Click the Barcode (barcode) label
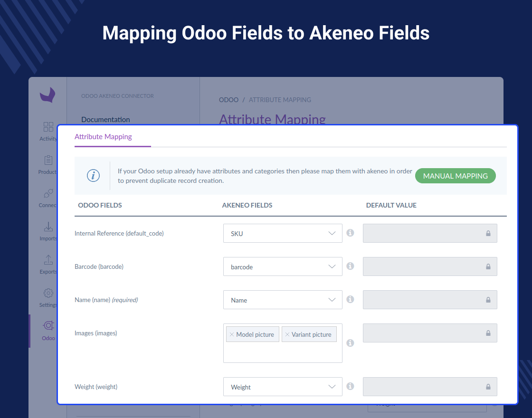 click(99, 266)
